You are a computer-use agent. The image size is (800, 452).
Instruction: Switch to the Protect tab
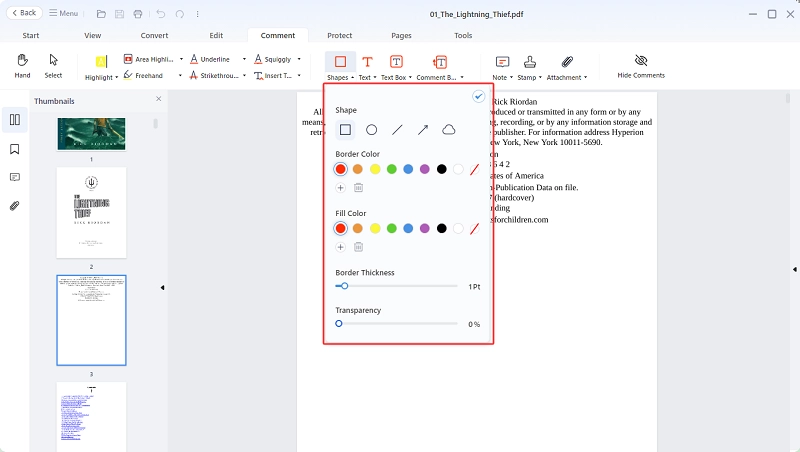pos(339,35)
